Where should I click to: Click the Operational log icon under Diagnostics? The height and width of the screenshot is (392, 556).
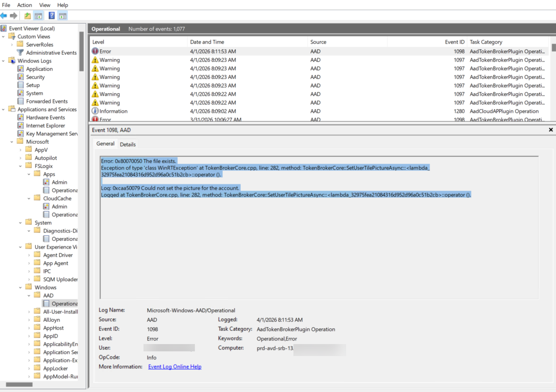(46, 239)
